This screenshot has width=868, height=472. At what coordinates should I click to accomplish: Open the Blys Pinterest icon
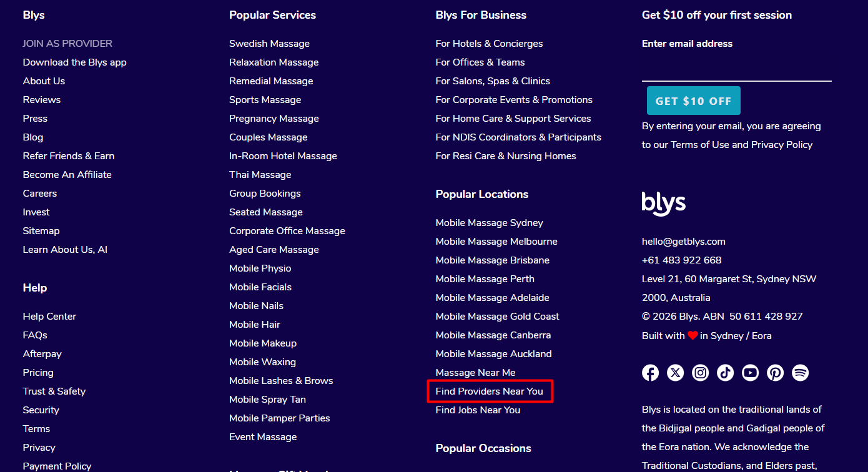[x=775, y=373]
